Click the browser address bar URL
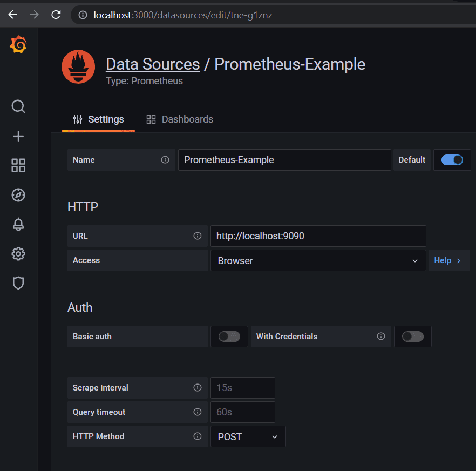 [x=183, y=15]
